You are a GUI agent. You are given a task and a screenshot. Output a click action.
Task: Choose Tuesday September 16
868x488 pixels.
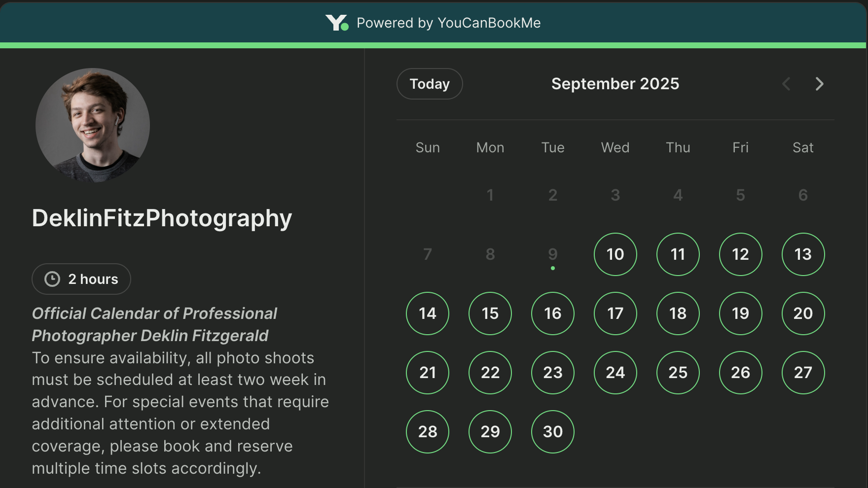click(552, 314)
